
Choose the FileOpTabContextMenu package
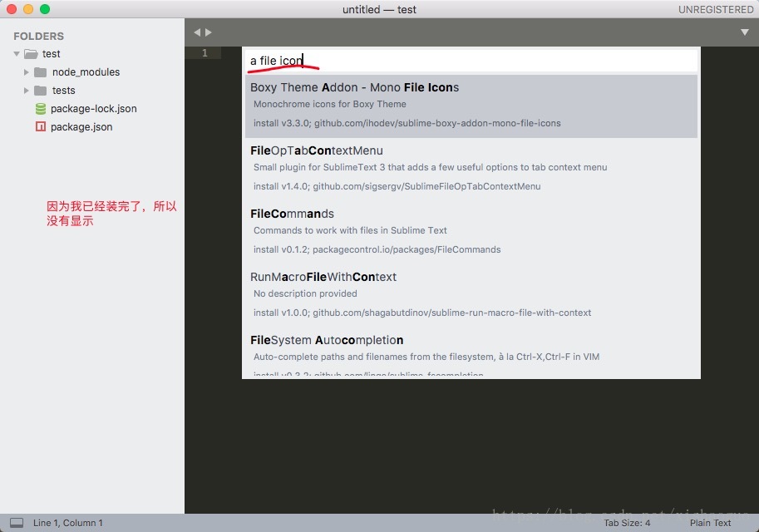tap(471, 169)
